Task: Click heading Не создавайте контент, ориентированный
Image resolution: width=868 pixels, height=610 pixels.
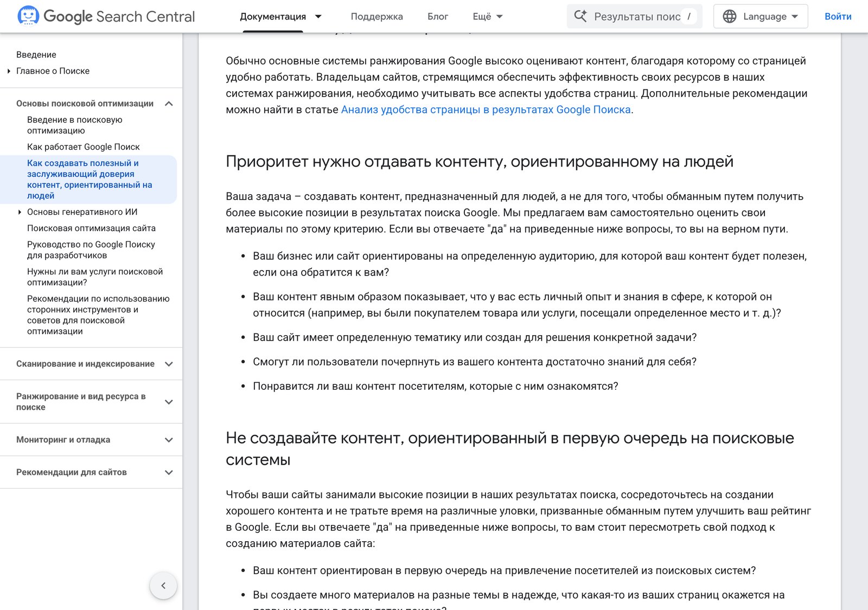Action: (x=510, y=449)
